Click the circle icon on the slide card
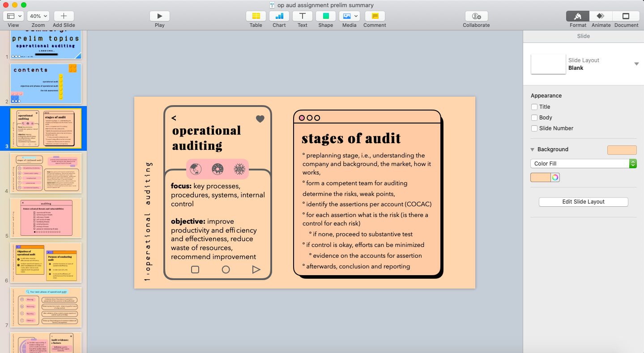 point(226,269)
